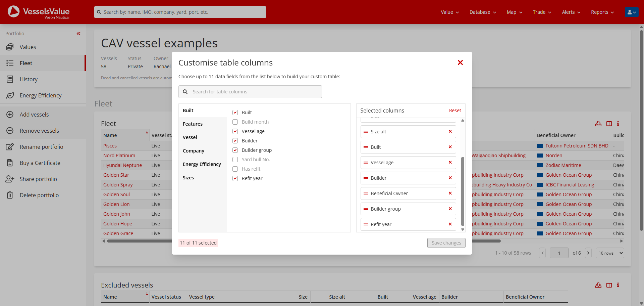Click the Reset link for selected columns
Image resolution: width=644 pixels, height=306 pixels.
coord(455,111)
